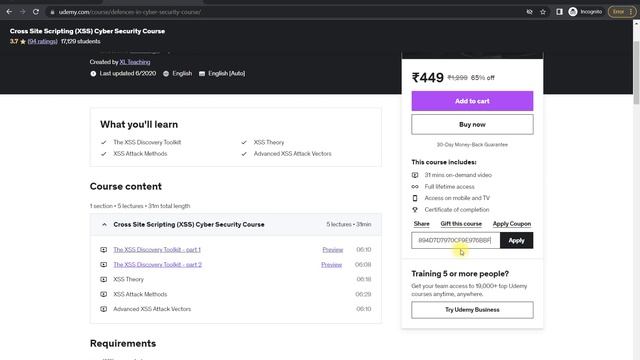Click the XSS Attack Methods lecture row text
Viewport: 640px width, 360px height.
(x=140, y=294)
